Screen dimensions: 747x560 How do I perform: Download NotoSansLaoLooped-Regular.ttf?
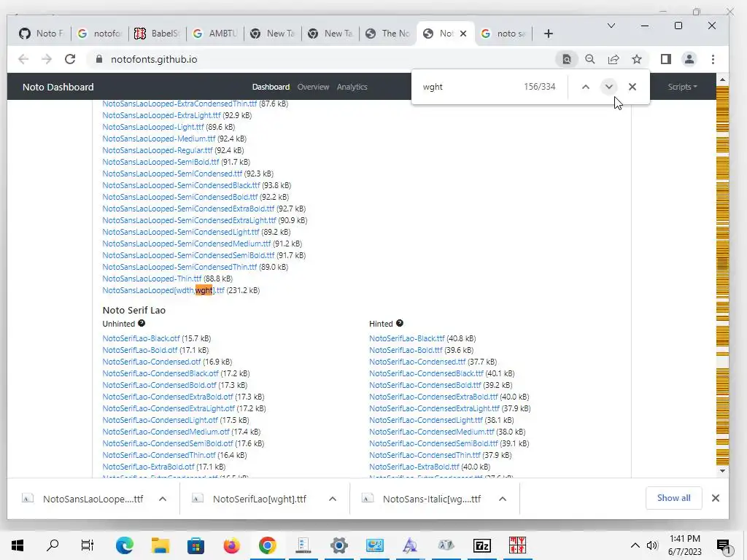[158, 150]
